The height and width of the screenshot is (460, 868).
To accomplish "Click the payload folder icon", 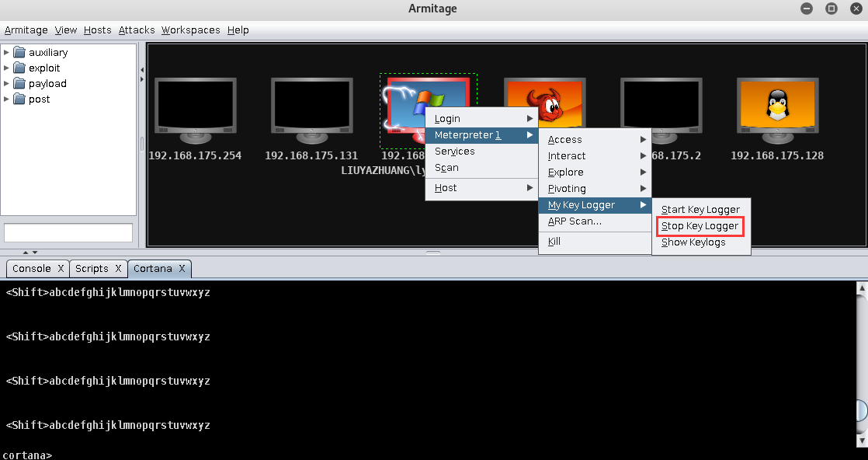I will (20, 83).
